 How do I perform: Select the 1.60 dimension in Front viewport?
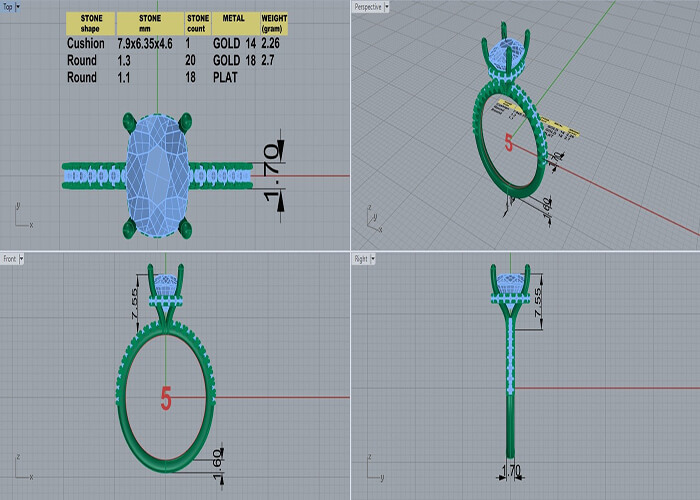click(217, 465)
